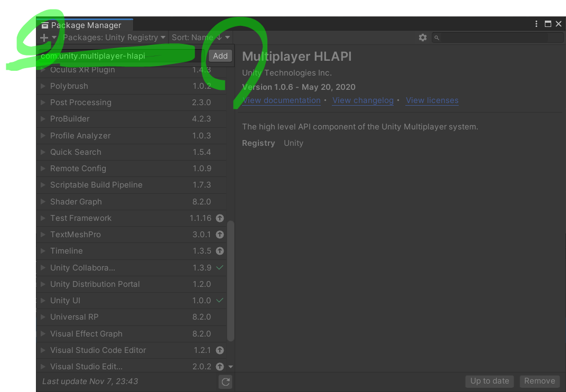The height and width of the screenshot is (392, 566).
Task: Expand the Unity Distribution Portal entry
Action: (43, 284)
